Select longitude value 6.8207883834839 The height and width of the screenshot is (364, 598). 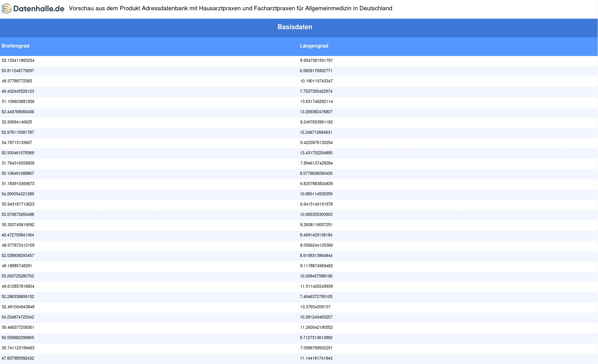pyautogui.click(x=316, y=184)
